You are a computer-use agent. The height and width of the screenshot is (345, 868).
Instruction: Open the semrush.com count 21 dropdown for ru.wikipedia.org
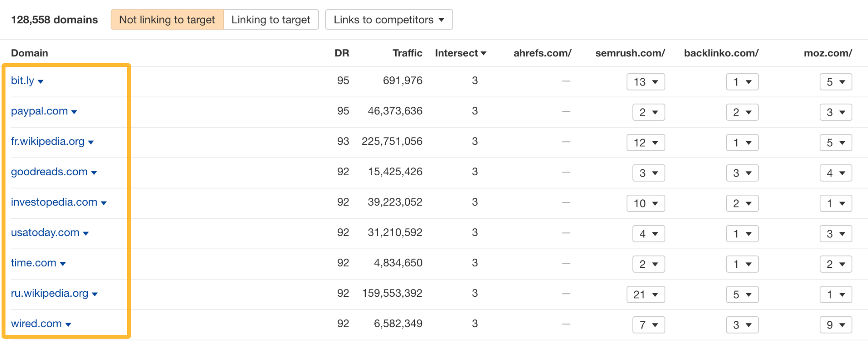[x=645, y=294]
